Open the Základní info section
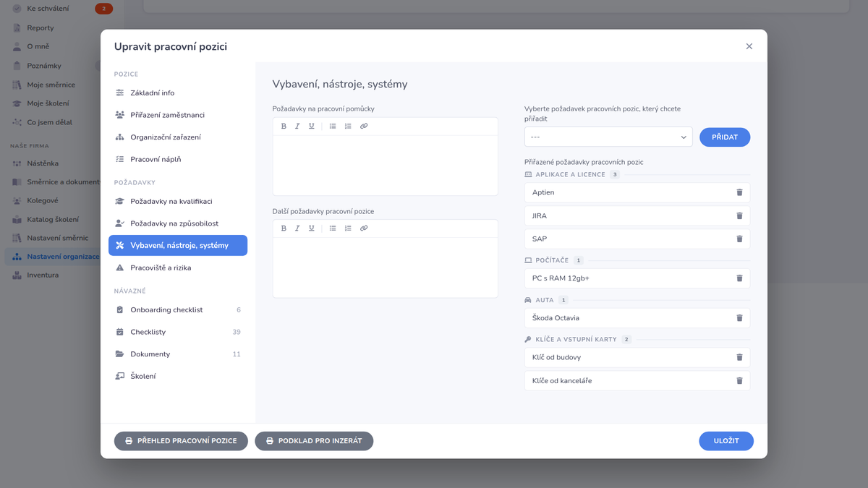This screenshot has width=868, height=488. (178, 93)
